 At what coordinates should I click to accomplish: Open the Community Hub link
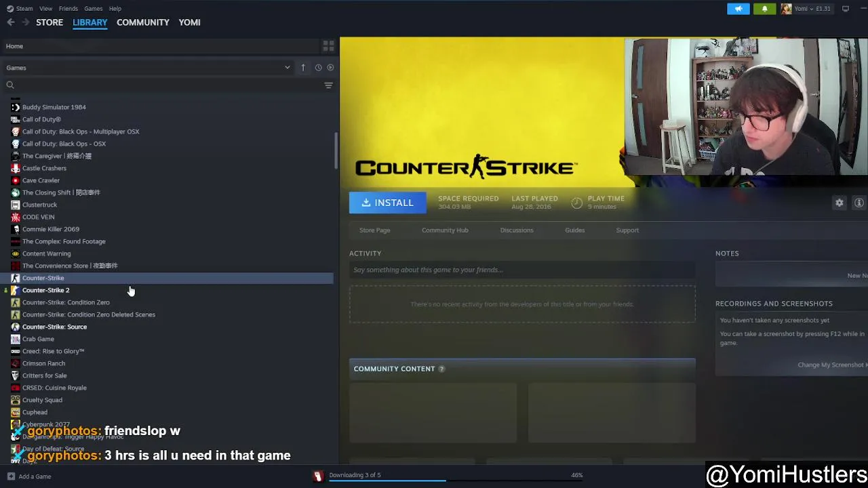click(445, 230)
